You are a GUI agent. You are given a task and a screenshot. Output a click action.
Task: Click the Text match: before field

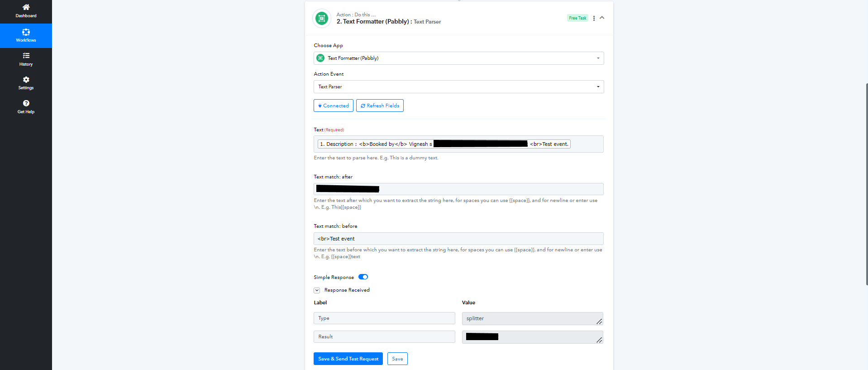pyautogui.click(x=458, y=239)
